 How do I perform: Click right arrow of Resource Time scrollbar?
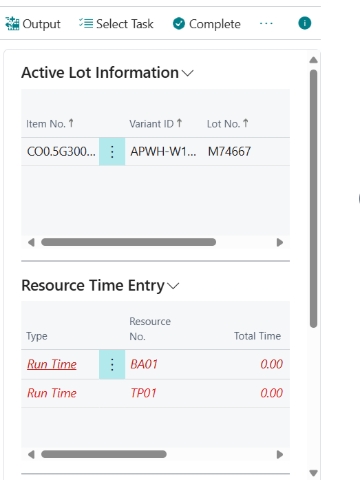click(x=280, y=454)
